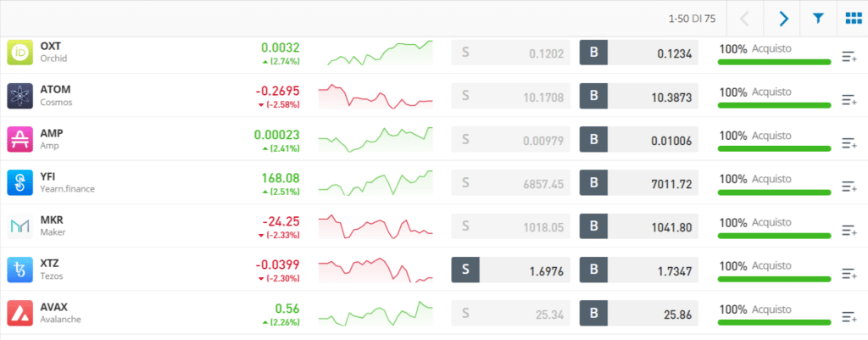Click the Orchid OXT coin logo
The image size is (868, 340).
point(20,52)
